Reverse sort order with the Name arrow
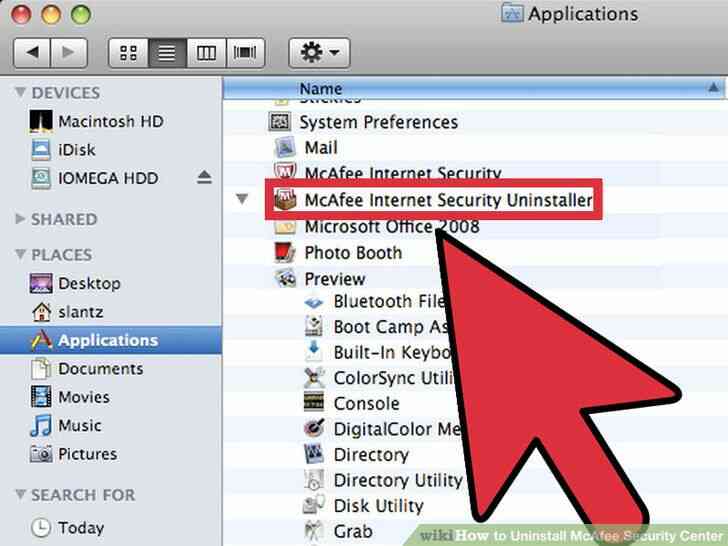Screen dimensions: 728x546 713,87
